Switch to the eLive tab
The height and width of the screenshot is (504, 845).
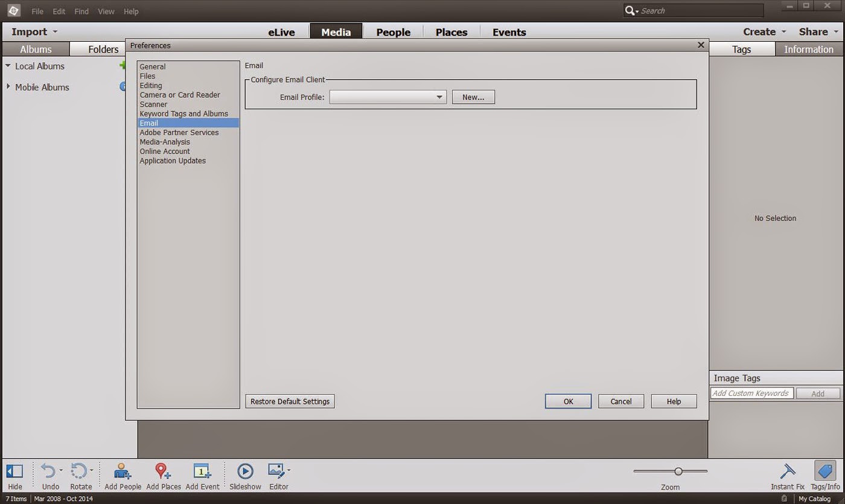(x=282, y=32)
